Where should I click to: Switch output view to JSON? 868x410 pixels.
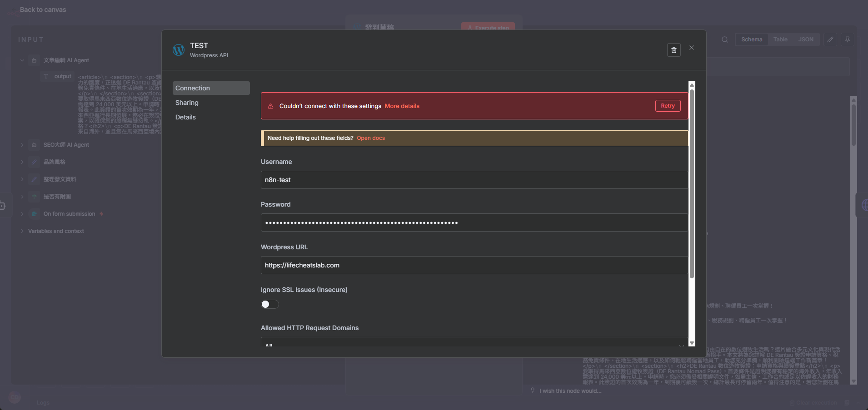point(805,40)
